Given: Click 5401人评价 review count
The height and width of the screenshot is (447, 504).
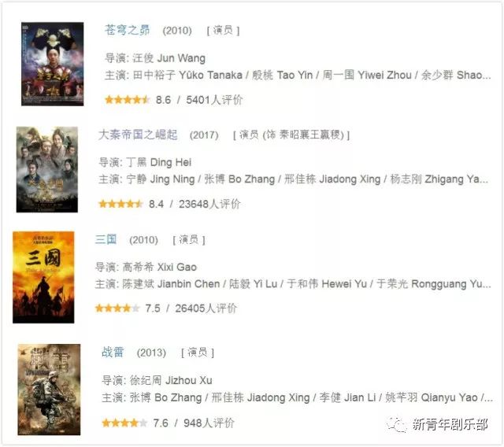Looking at the screenshot, I should pyautogui.click(x=214, y=99).
